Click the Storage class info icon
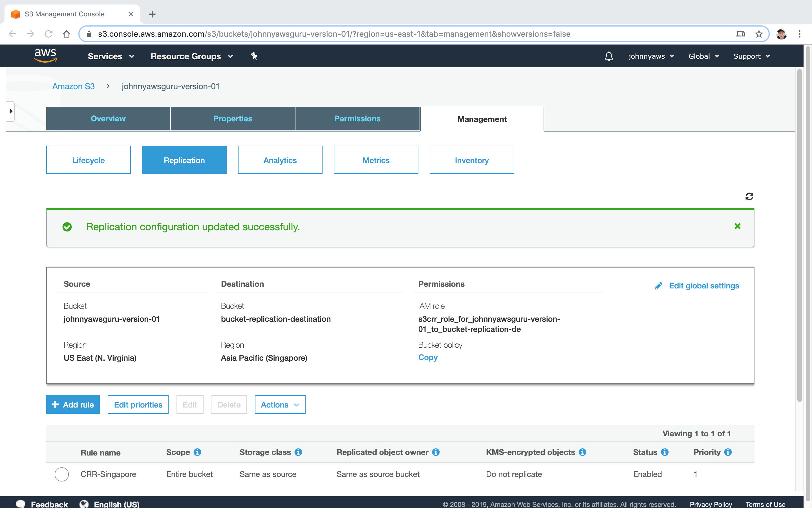Screen dimensions: 812x508 (x=298, y=452)
